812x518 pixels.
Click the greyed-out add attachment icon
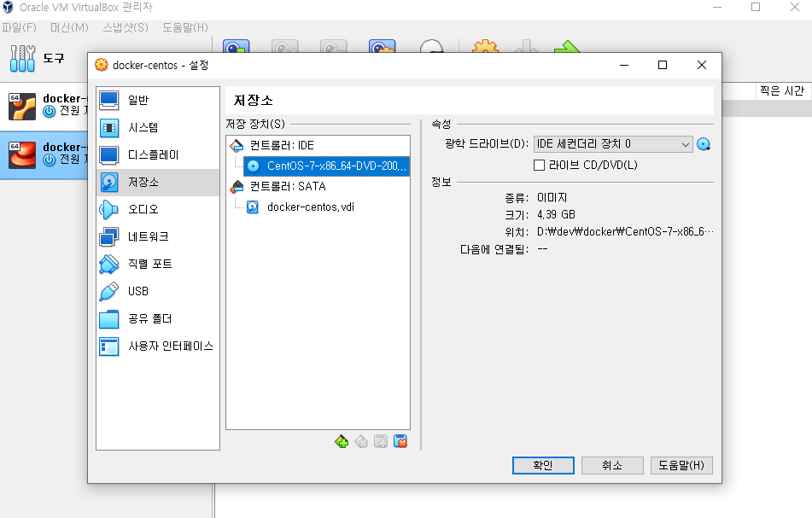click(381, 441)
